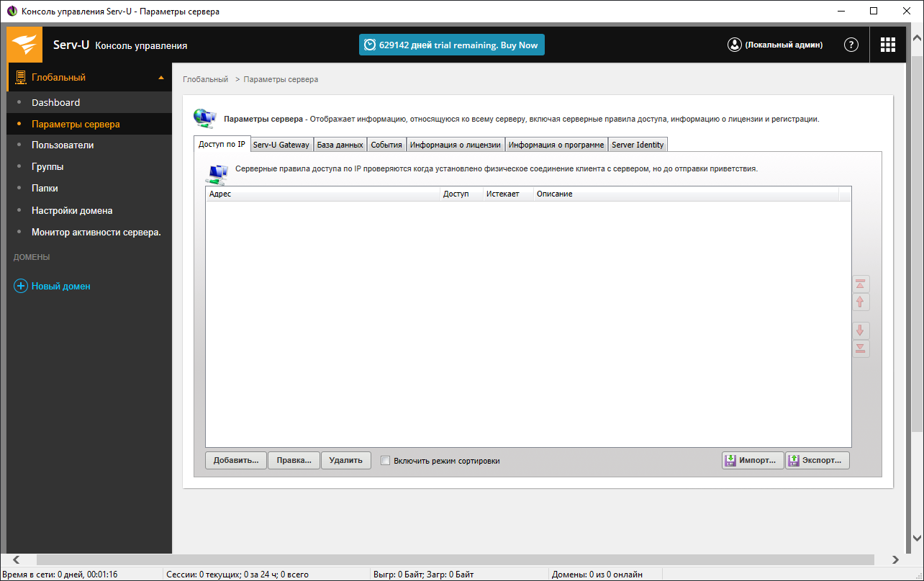Open the Информация о лицензии tab

pos(455,145)
